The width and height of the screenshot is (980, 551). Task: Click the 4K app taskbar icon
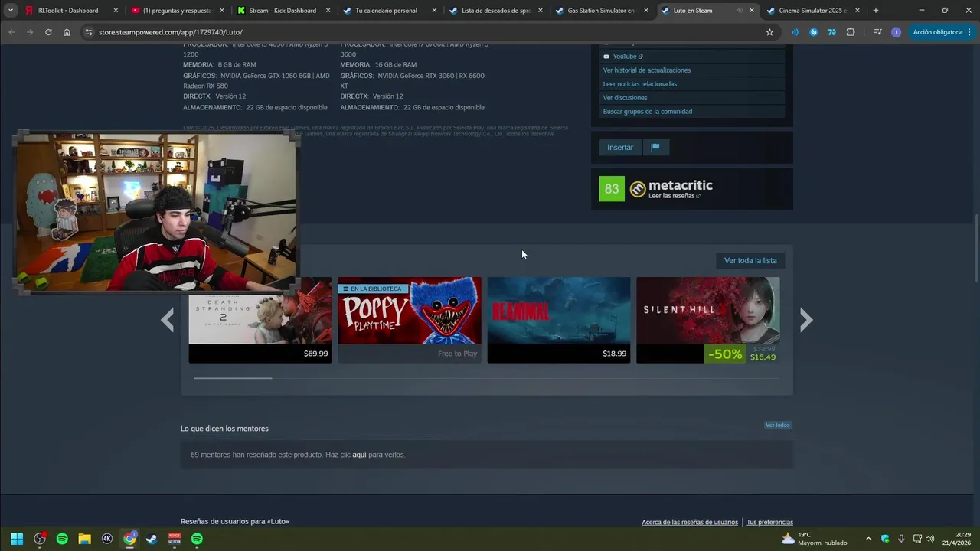pyautogui.click(x=107, y=539)
